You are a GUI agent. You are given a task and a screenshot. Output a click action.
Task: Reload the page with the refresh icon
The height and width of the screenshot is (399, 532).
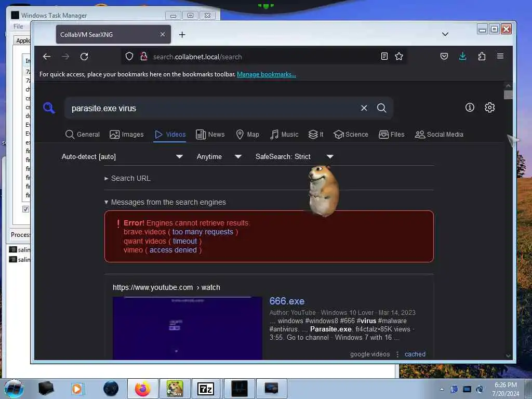pyautogui.click(x=84, y=57)
